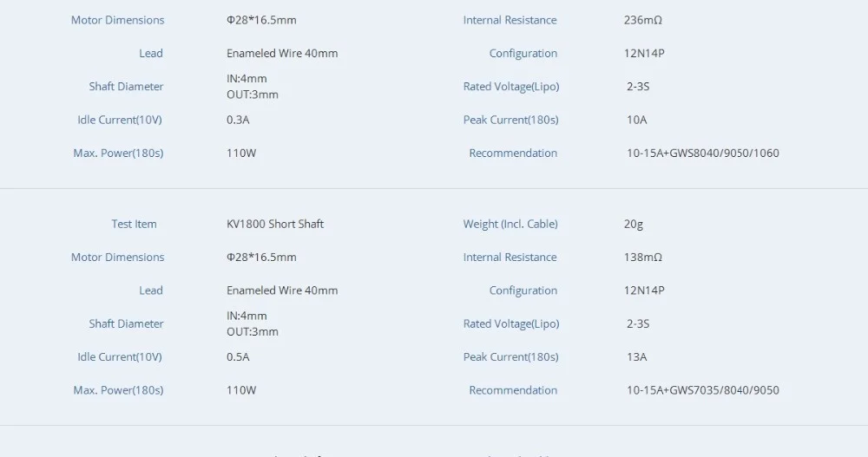Image resolution: width=868 pixels, height=457 pixels.
Task: Click the Recommendation label beside GWS8040/9050/1060
Action: click(513, 153)
